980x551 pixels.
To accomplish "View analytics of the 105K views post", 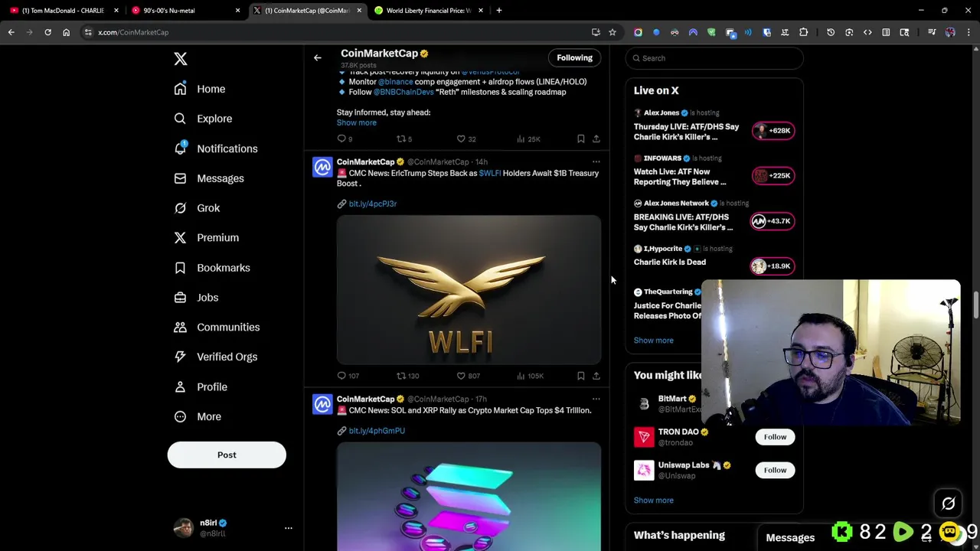I will click(530, 376).
